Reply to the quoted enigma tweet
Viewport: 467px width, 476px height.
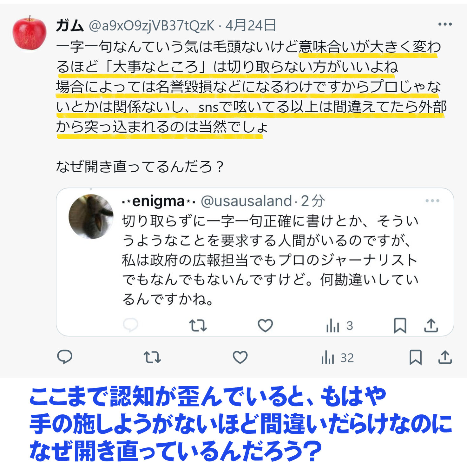[x=130, y=325]
